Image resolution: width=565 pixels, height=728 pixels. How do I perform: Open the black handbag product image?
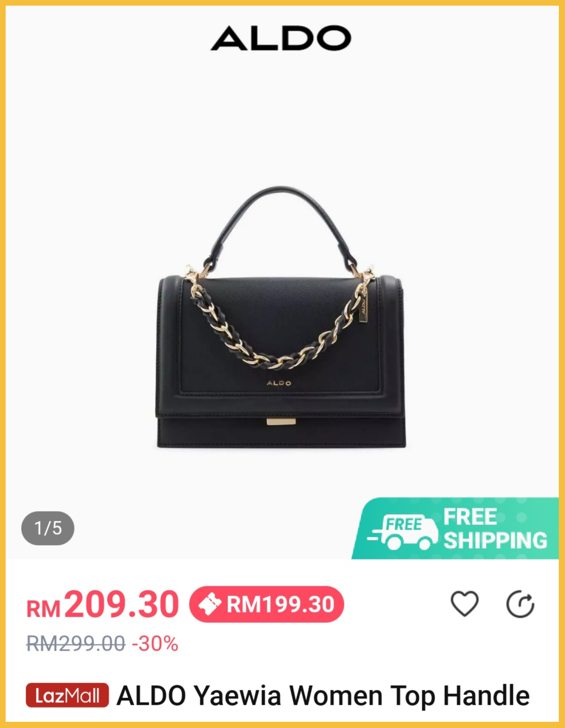click(x=281, y=318)
